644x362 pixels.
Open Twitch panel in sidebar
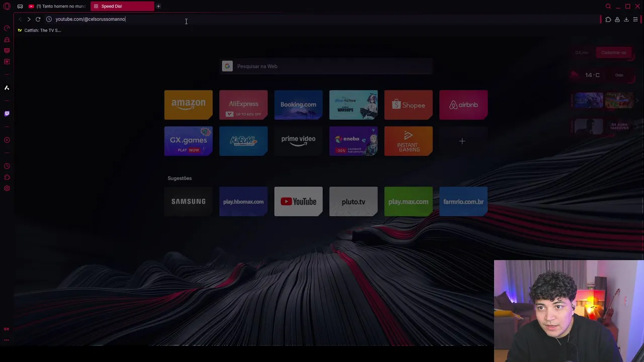click(x=7, y=114)
